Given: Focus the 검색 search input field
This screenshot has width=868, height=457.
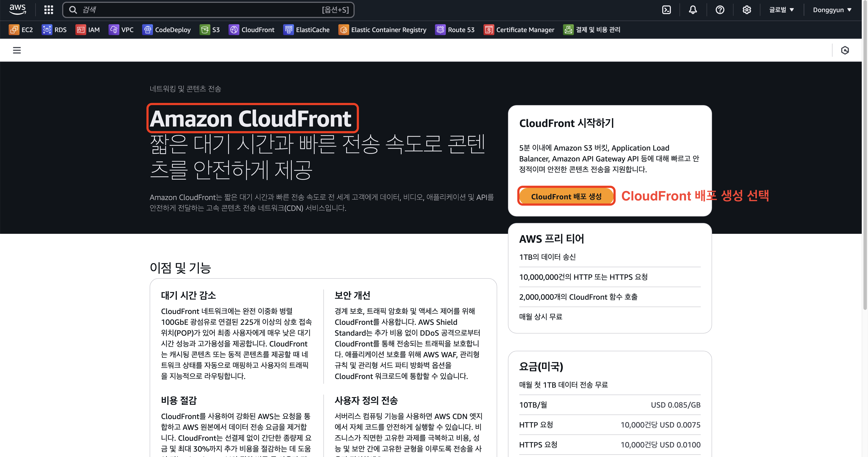Looking at the screenshot, I should click(208, 10).
